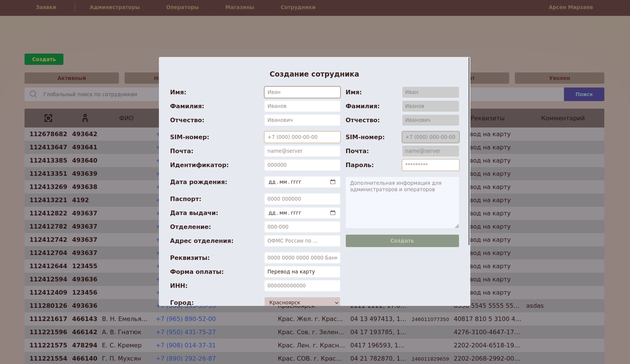Open Арсен Мирзаев user profile menu

point(570,7)
